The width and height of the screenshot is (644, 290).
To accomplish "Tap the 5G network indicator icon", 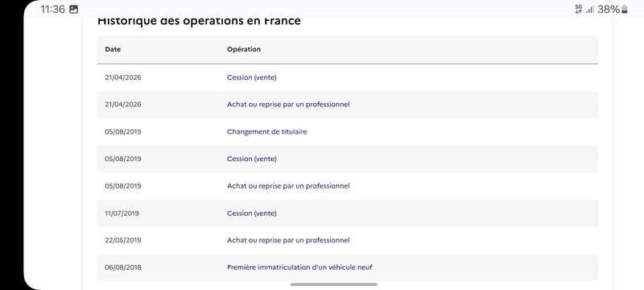I will click(x=579, y=9).
